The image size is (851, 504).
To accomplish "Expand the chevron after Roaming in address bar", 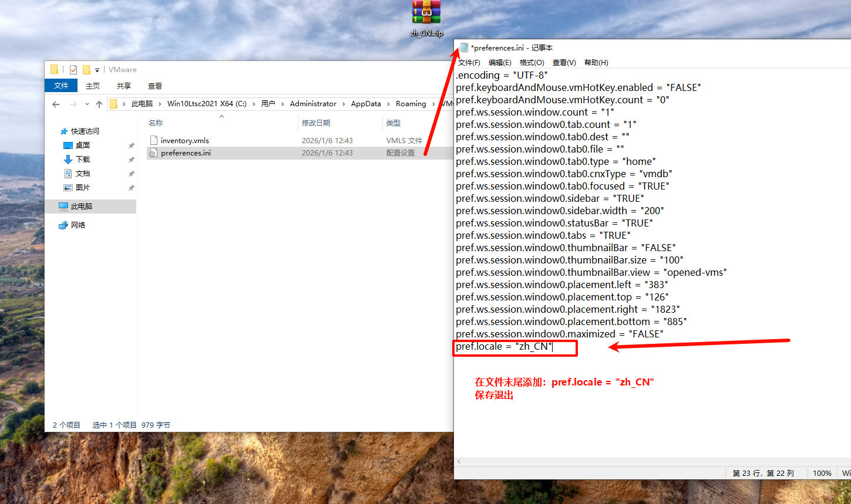I will [x=434, y=104].
